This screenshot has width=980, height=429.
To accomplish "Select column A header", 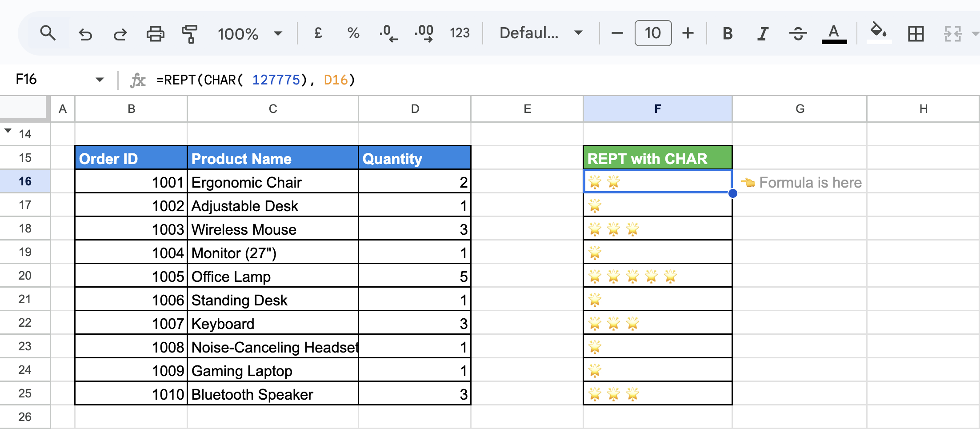I will point(63,109).
